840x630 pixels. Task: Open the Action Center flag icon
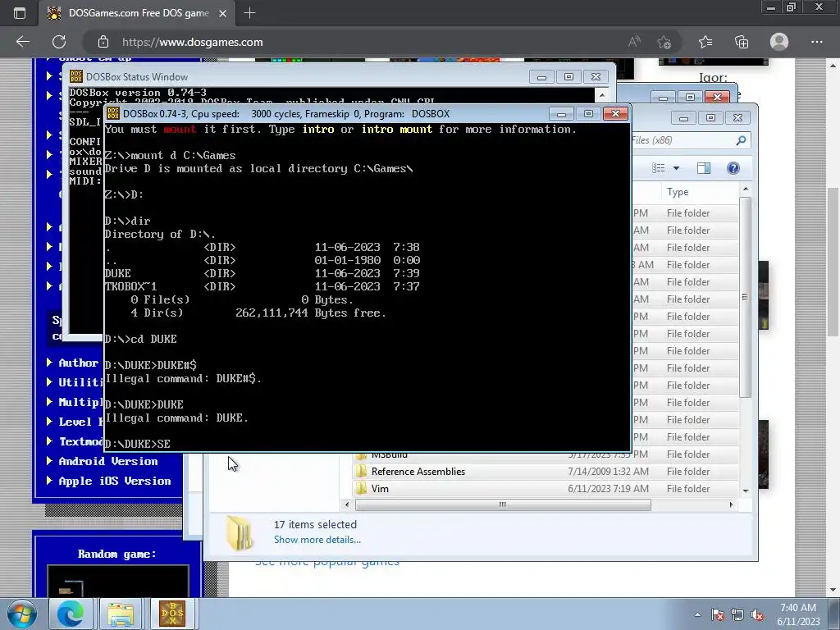click(718, 615)
